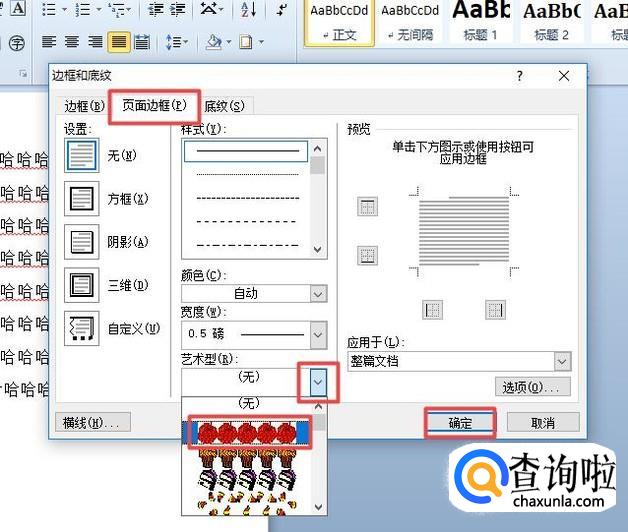
Task: Align text right
Action: (95, 42)
